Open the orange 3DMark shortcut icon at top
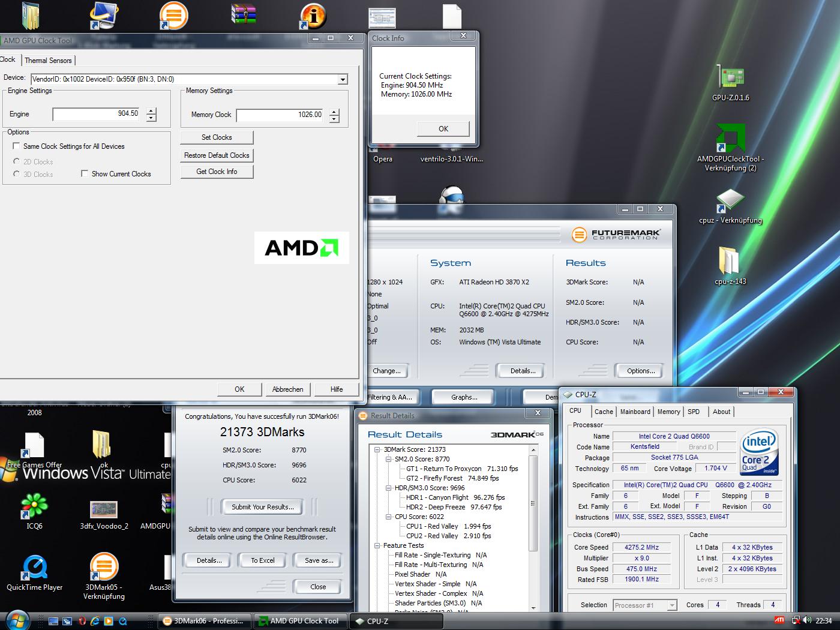840x630 pixels. [x=174, y=16]
